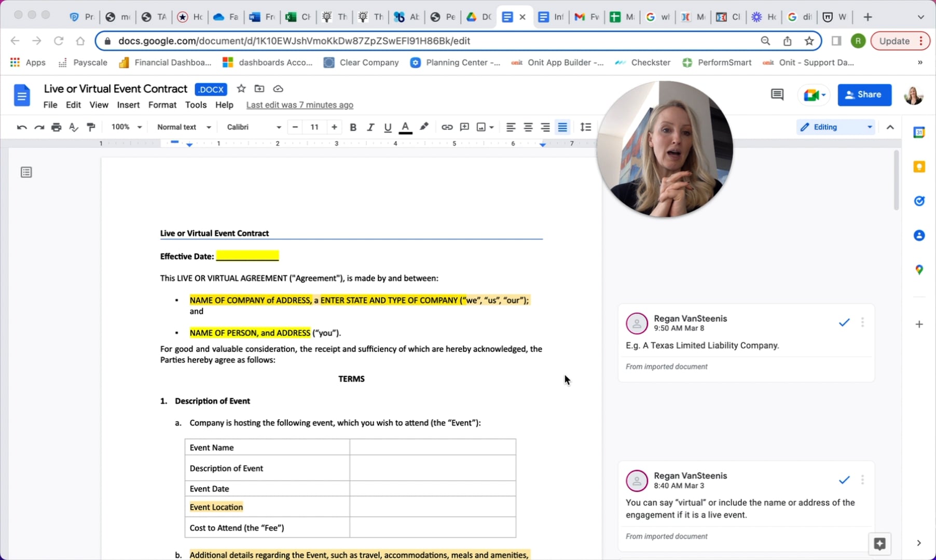Move document using folder icon

pos(259,89)
